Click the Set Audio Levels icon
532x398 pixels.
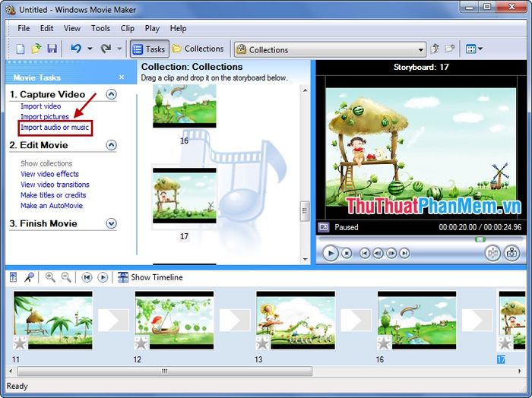13,278
